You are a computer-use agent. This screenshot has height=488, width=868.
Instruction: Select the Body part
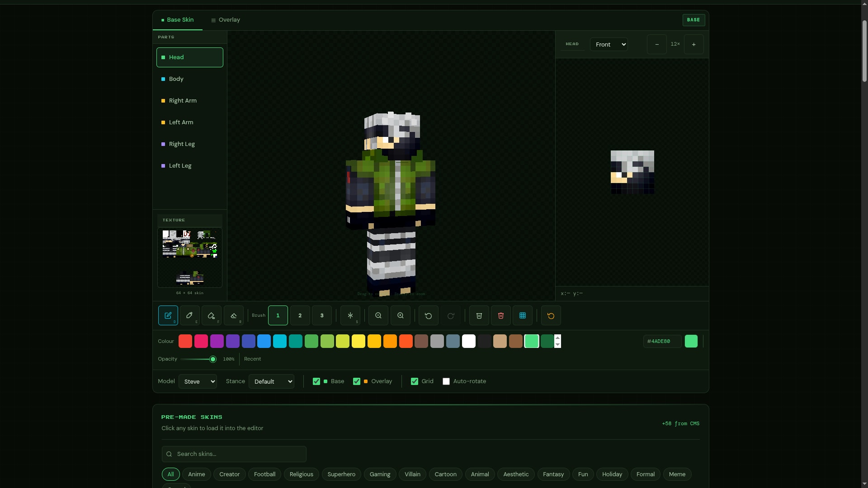point(190,79)
